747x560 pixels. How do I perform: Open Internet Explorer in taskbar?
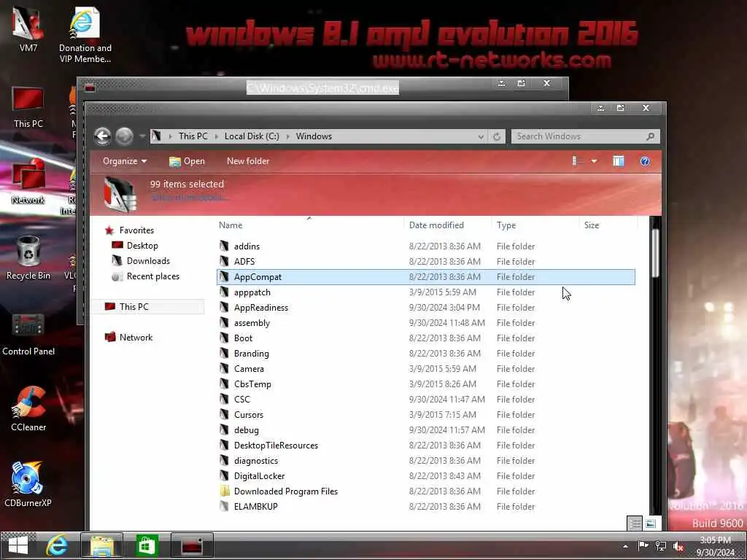coord(57,545)
